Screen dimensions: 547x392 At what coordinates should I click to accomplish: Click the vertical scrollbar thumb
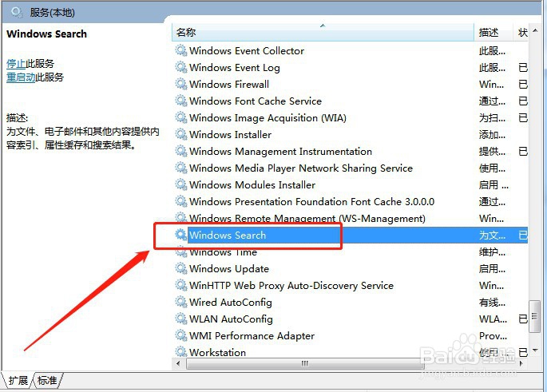tap(534, 317)
